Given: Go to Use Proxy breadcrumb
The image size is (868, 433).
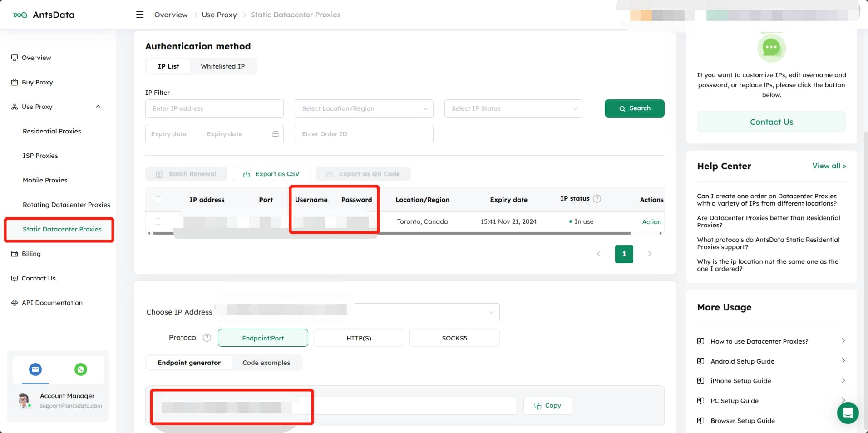Looking at the screenshot, I should coord(219,15).
